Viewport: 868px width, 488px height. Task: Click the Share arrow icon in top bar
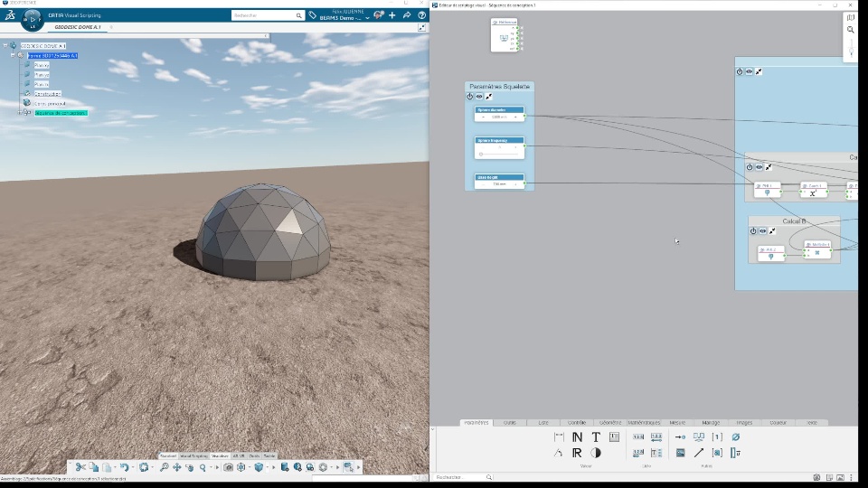tap(407, 15)
